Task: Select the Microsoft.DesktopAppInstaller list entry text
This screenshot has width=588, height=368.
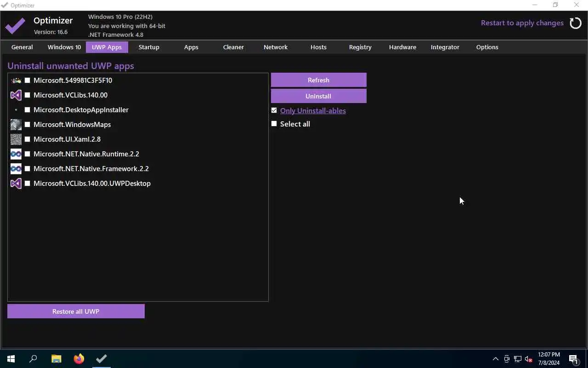Action: 81,110
